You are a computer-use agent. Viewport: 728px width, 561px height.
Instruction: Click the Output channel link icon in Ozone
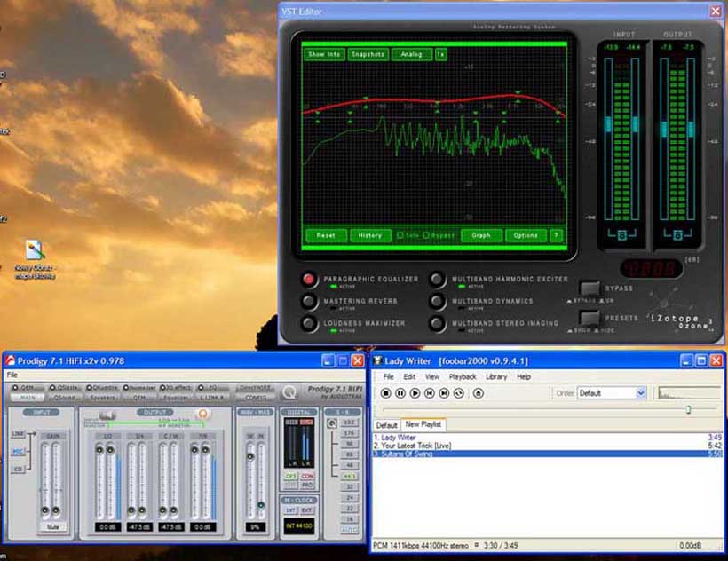coord(677,235)
